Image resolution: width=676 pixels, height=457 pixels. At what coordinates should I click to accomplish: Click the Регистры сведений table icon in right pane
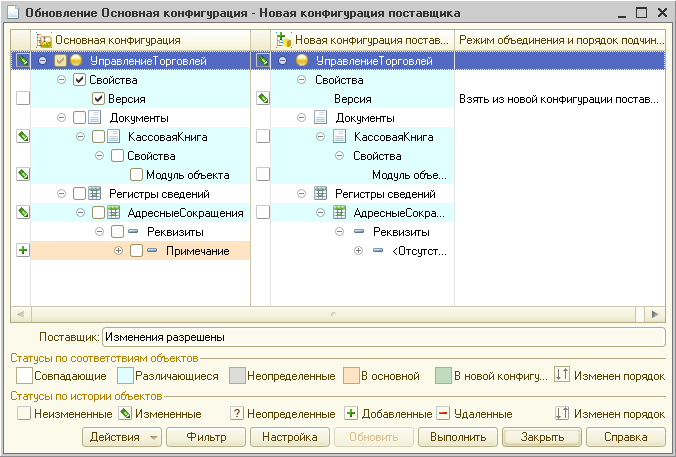click(320, 194)
